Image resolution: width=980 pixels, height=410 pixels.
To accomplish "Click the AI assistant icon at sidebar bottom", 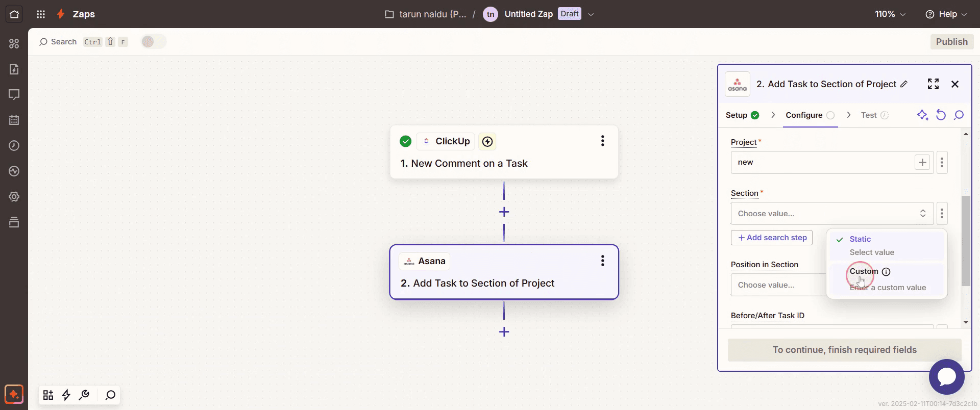I will [14, 394].
